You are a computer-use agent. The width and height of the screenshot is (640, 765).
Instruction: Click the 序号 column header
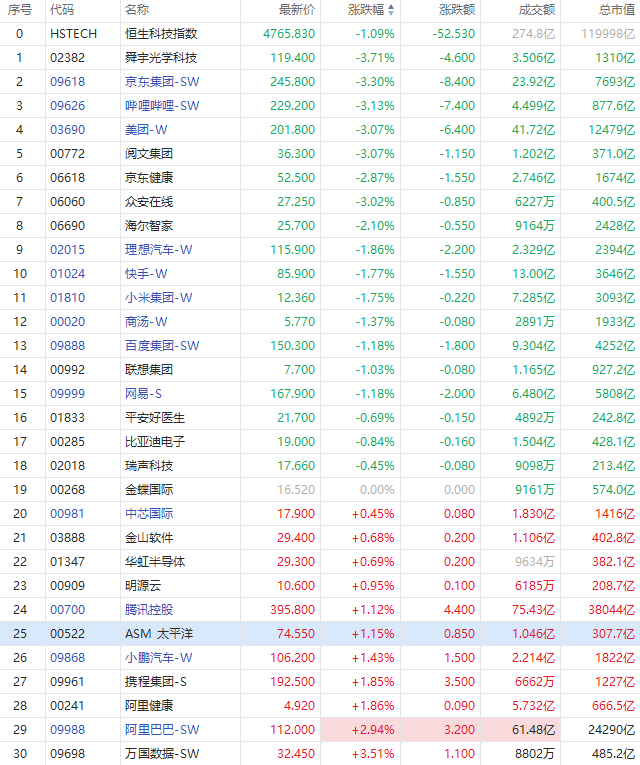pyautogui.click(x=20, y=10)
